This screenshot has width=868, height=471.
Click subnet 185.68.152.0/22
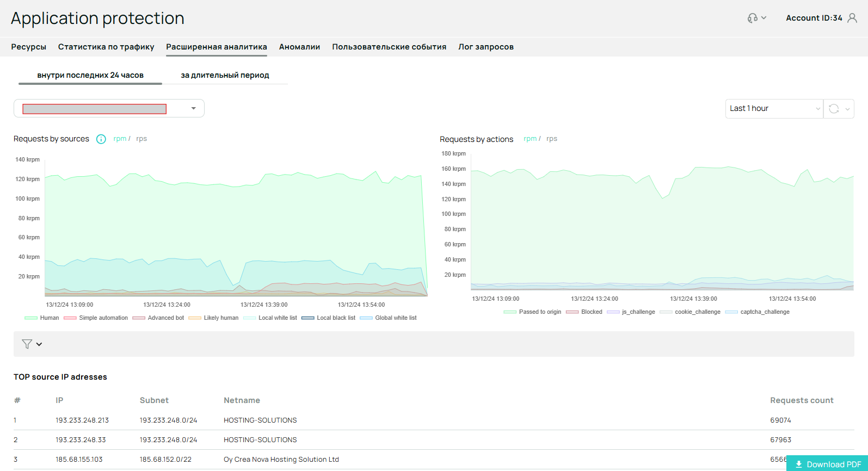pyautogui.click(x=165, y=459)
